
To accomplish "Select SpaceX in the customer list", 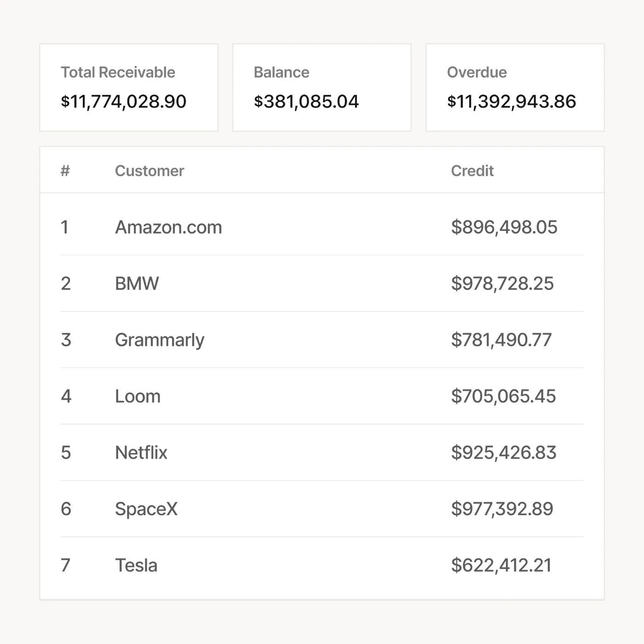I will 146,509.
